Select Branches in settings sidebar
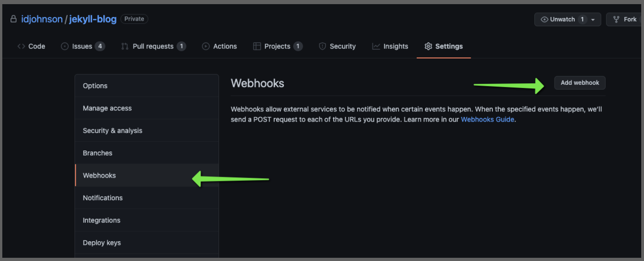This screenshot has height=261, width=644. point(147,153)
